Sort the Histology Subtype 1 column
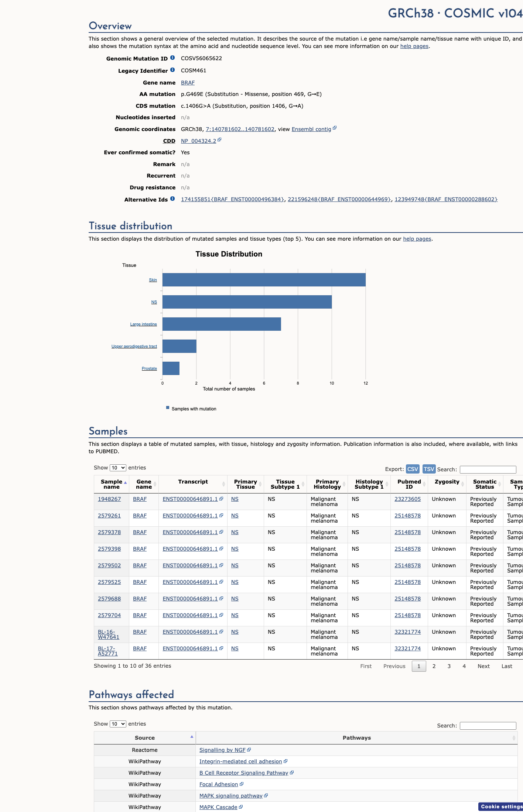 [387, 484]
